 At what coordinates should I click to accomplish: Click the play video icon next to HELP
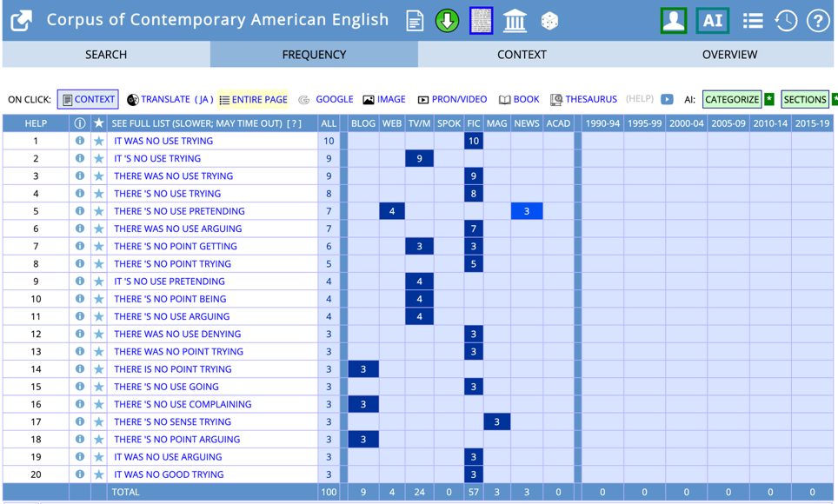(667, 99)
